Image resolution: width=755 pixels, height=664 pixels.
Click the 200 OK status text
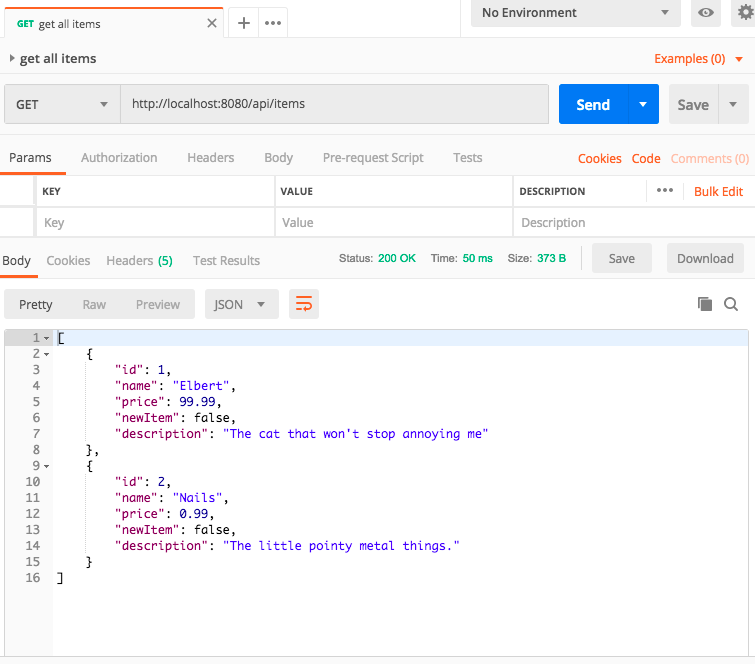(x=396, y=258)
